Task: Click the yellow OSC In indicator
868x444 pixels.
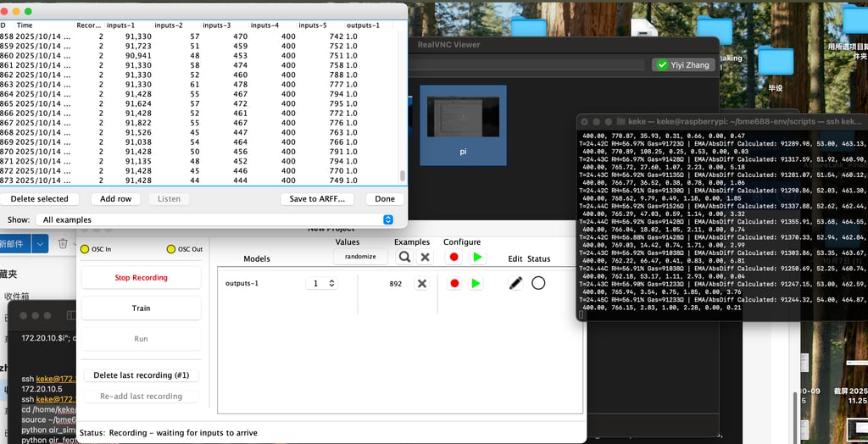Action: coord(85,249)
